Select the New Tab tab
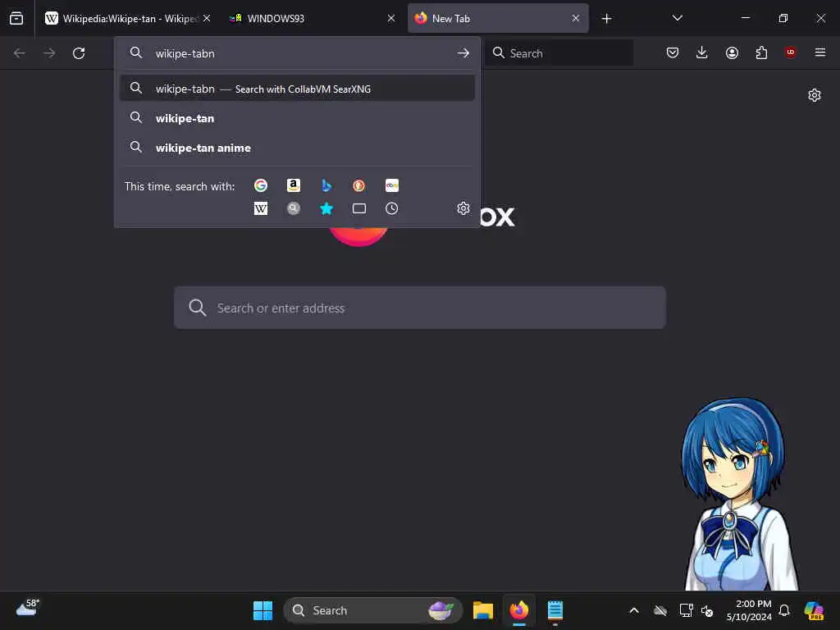 click(x=498, y=18)
